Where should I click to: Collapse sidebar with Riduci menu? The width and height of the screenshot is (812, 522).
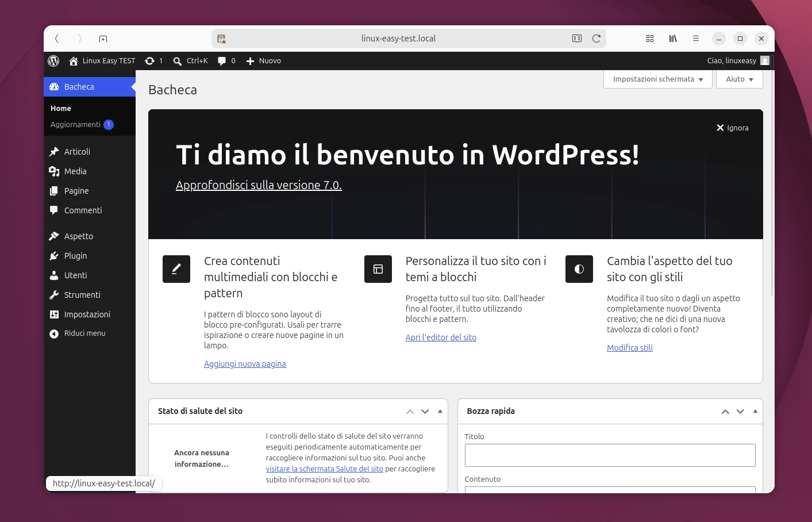click(90, 333)
